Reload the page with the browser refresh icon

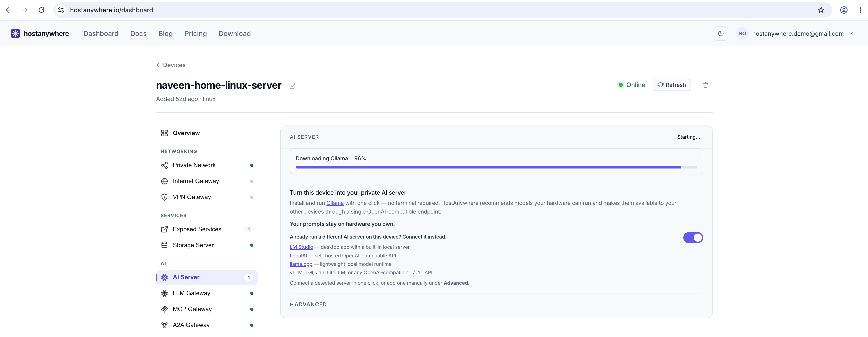(41, 10)
